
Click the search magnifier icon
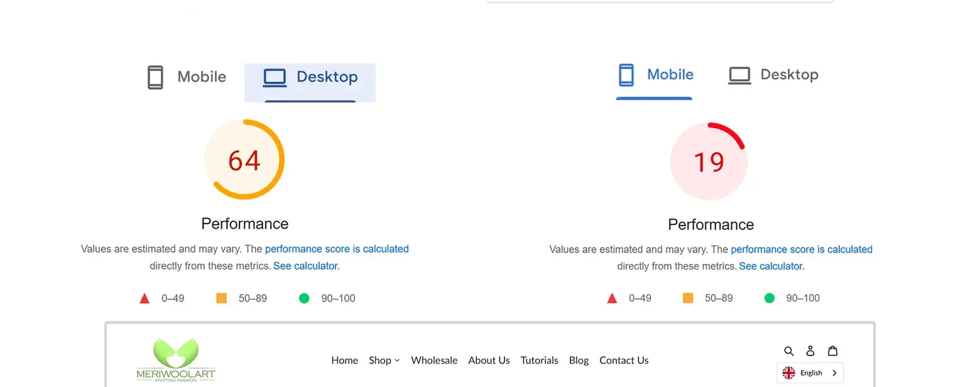(x=789, y=351)
